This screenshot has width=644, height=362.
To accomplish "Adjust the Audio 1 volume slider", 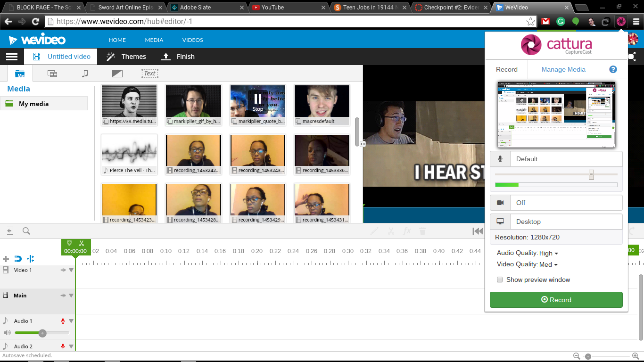I will 42,333.
